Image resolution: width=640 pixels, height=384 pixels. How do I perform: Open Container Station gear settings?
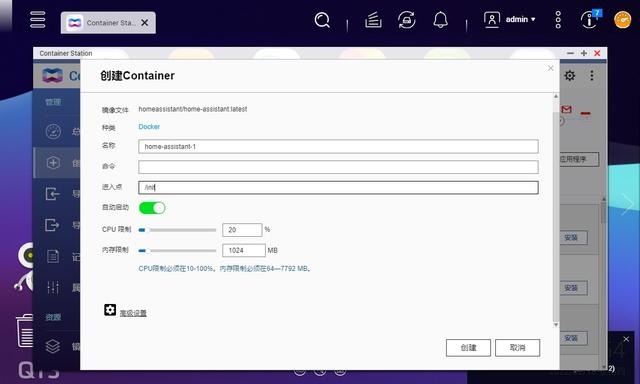pyautogui.click(x=570, y=75)
